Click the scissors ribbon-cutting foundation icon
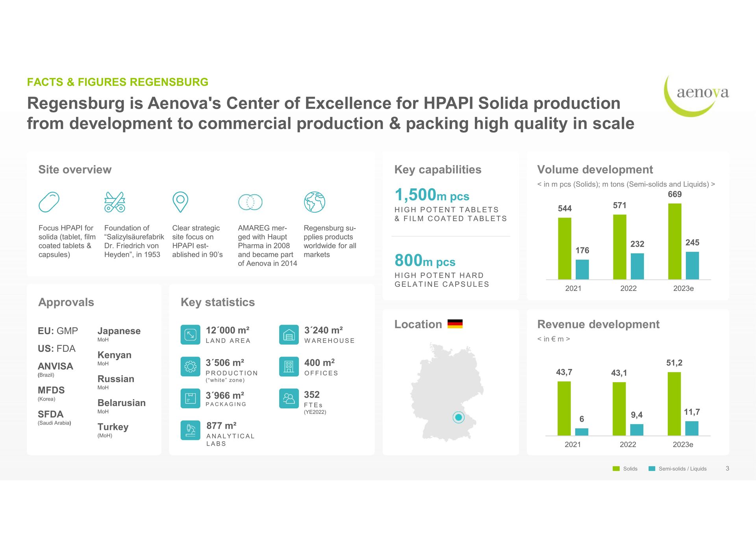The height and width of the screenshot is (535, 756). [x=115, y=202]
